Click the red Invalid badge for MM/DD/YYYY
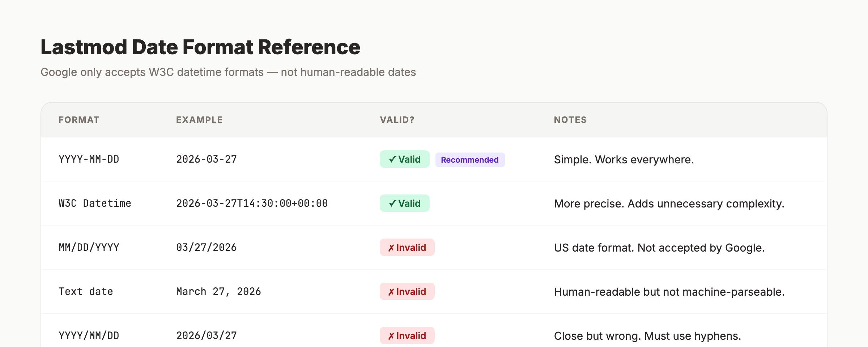Image resolution: width=868 pixels, height=347 pixels. (407, 248)
